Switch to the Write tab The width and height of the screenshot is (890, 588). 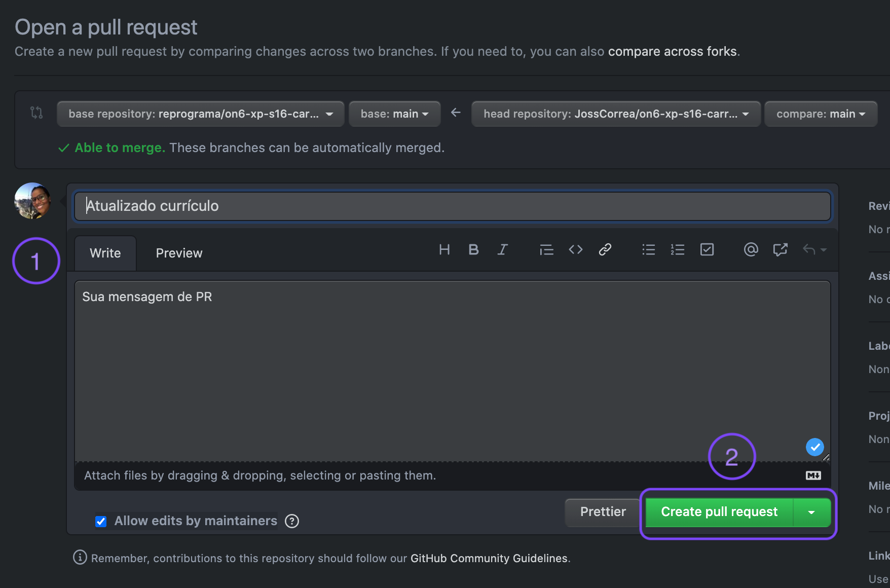105,253
